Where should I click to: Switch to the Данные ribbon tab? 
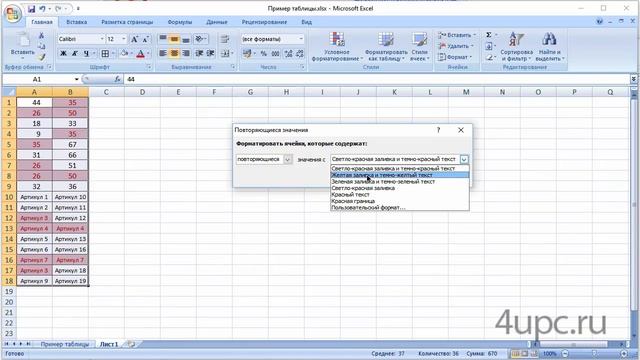click(217, 22)
